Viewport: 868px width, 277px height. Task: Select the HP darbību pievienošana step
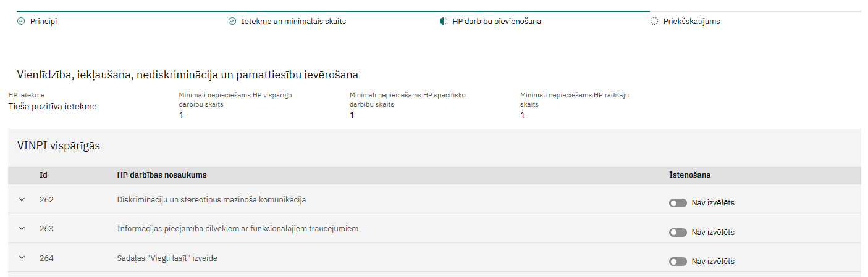(497, 21)
